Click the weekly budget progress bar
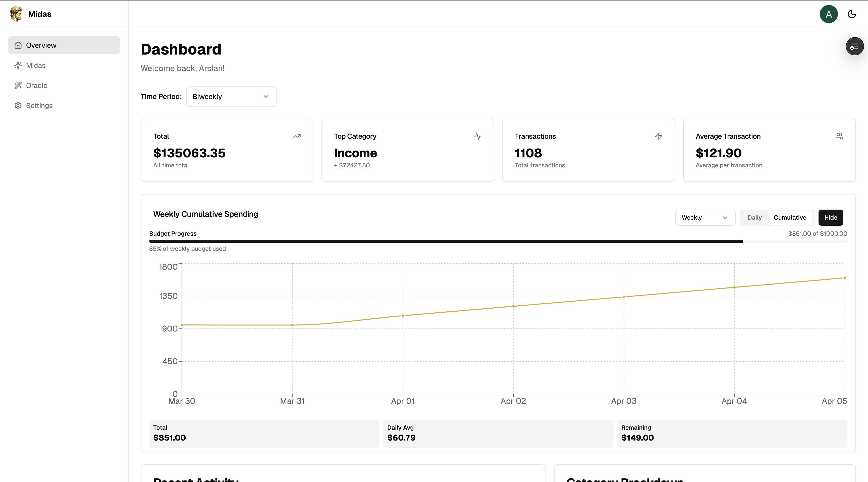The image size is (868, 482). (x=498, y=241)
